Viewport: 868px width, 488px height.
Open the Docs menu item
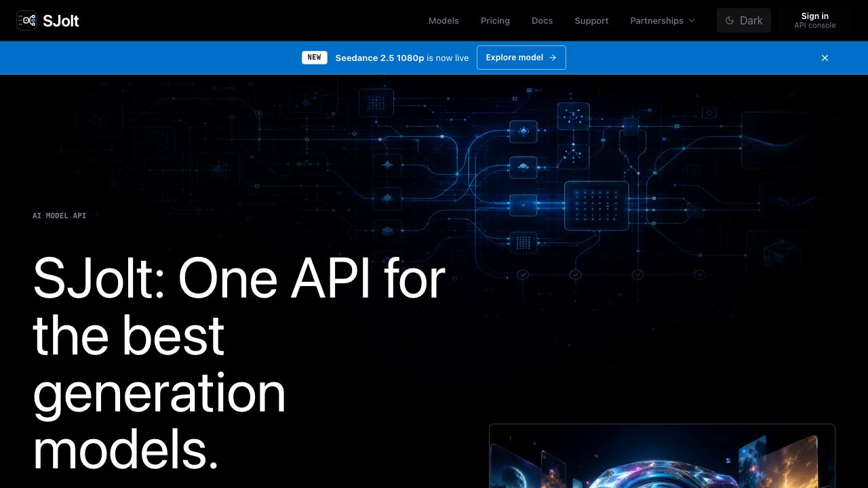pos(542,20)
